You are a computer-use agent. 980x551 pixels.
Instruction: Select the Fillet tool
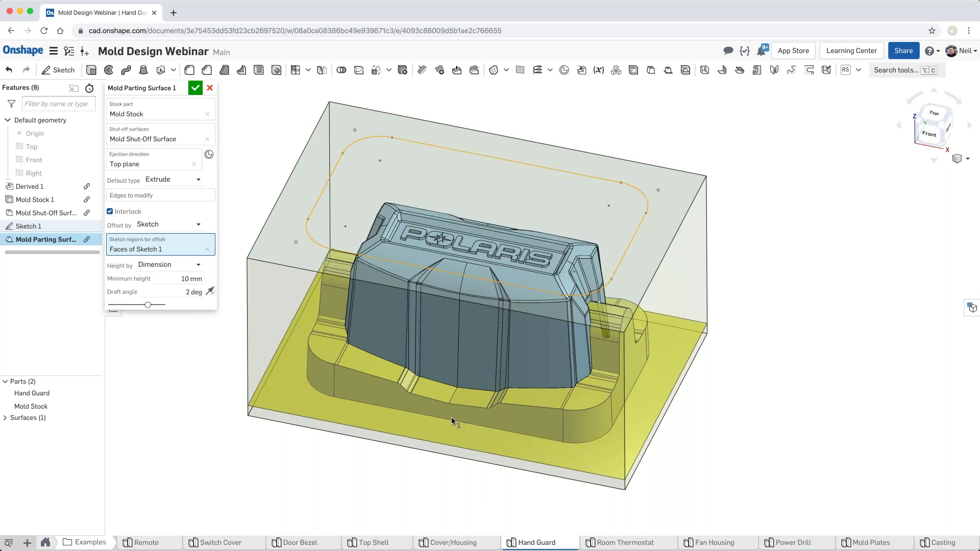pyautogui.click(x=189, y=70)
